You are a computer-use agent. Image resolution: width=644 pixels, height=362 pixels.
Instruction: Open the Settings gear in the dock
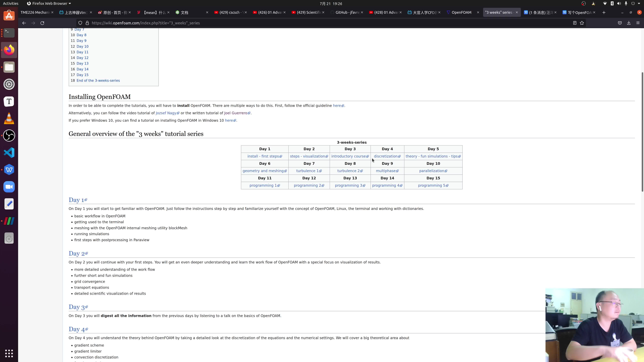tap(9, 84)
